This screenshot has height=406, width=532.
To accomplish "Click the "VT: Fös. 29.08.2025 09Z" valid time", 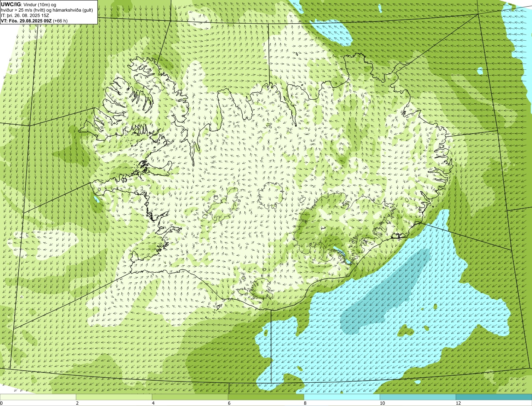I will [x=27, y=20].
